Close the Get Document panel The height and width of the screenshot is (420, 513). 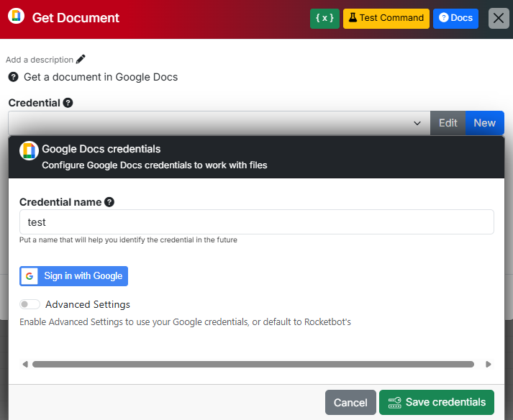tap(499, 18)
